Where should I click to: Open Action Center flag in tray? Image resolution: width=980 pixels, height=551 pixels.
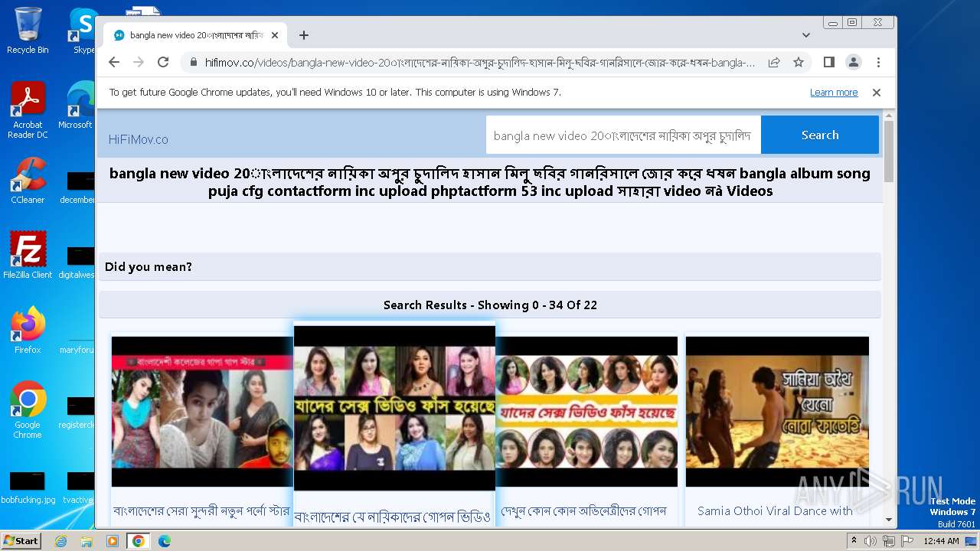pos(906,541)
